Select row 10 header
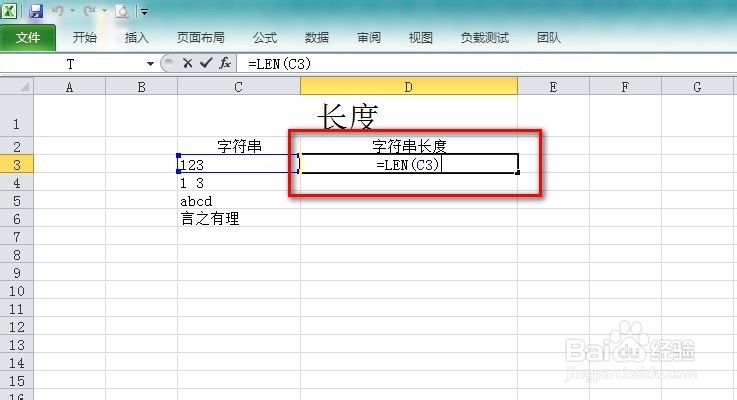 point(17,291)
